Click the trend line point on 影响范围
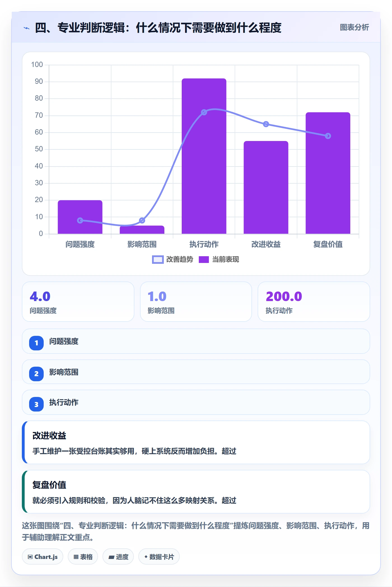 coord(142,220)
